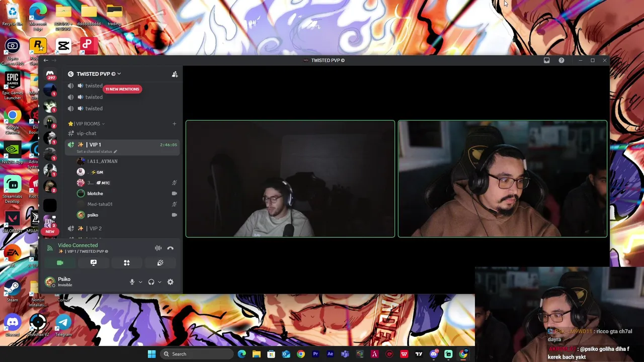644x362 pixels.
Task: Toggle the camera on/off button
Action: [x=60, y=262]
